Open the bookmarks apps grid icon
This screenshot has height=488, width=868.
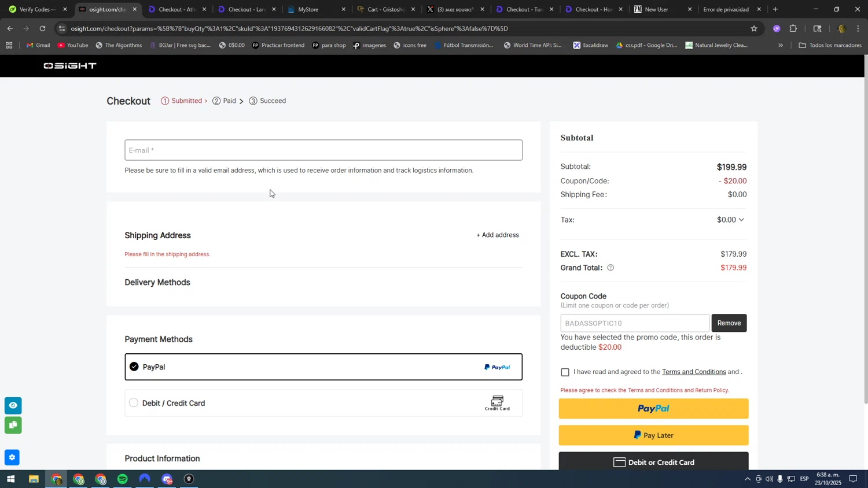coord(9,45)
